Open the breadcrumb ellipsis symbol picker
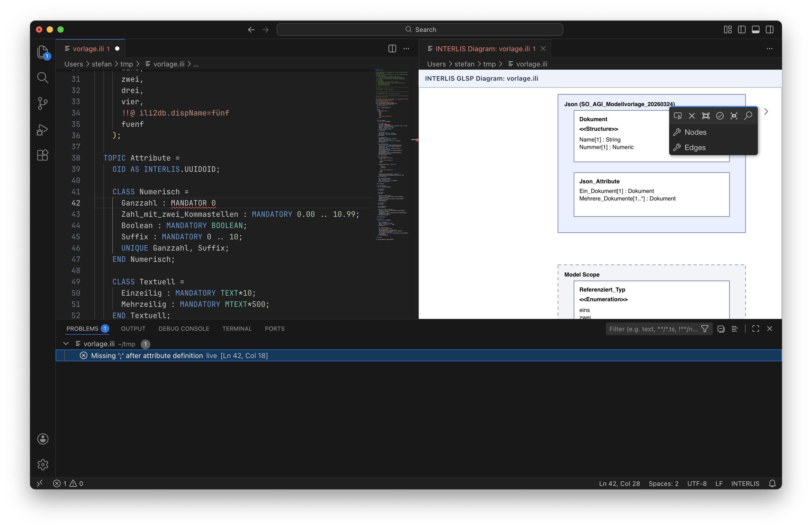The image size is (812, 529). click(x=196, y=64)
